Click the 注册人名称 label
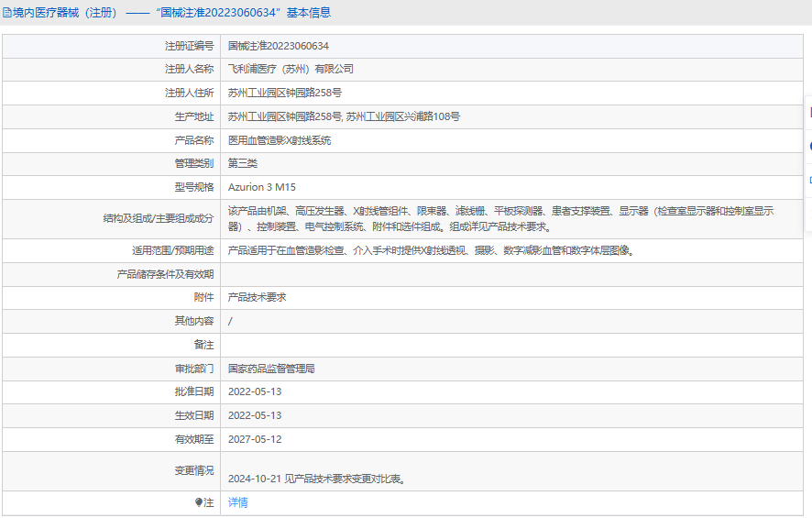This screenshot has width=812, height=518. (189, 70)
